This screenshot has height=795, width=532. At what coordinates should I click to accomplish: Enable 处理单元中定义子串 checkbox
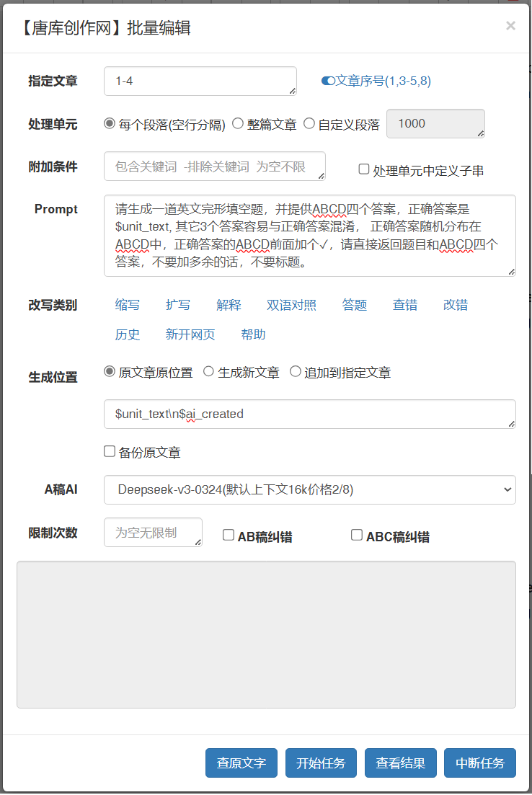pyautogui.click(x=363, y=169)
